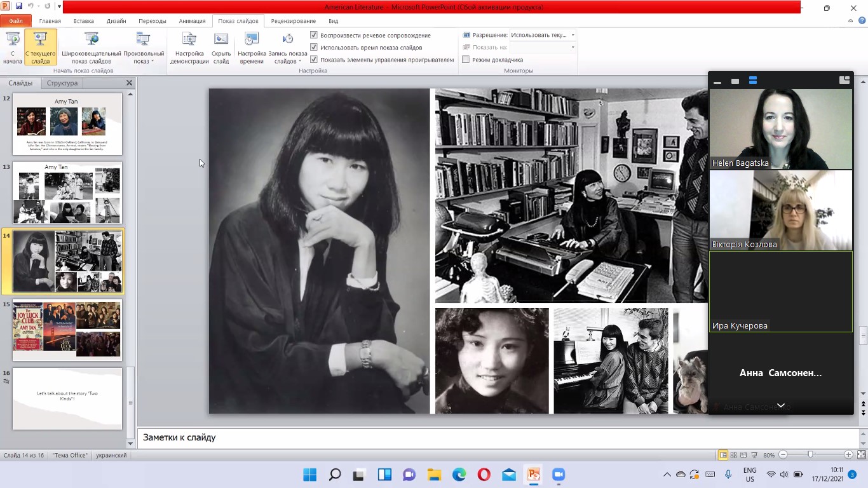Click the From Current Slide button
This screenshot has width=868, height=488.
click(x=41, y=47)
